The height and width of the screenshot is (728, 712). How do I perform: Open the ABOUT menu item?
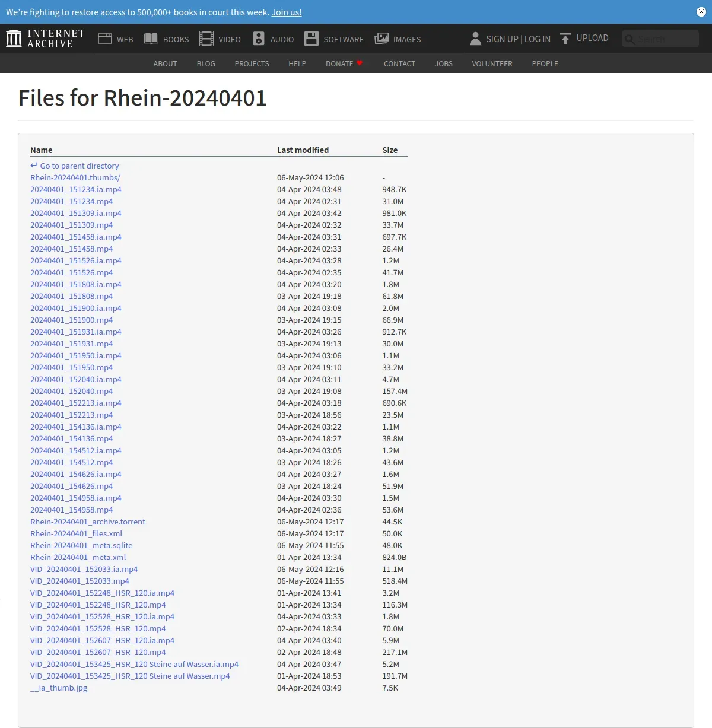pos(166,63)
